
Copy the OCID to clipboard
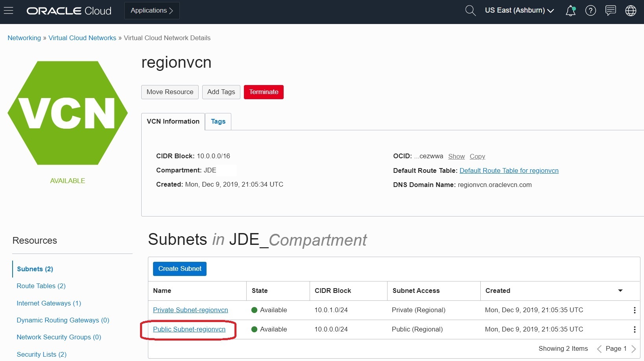[477, 156]
